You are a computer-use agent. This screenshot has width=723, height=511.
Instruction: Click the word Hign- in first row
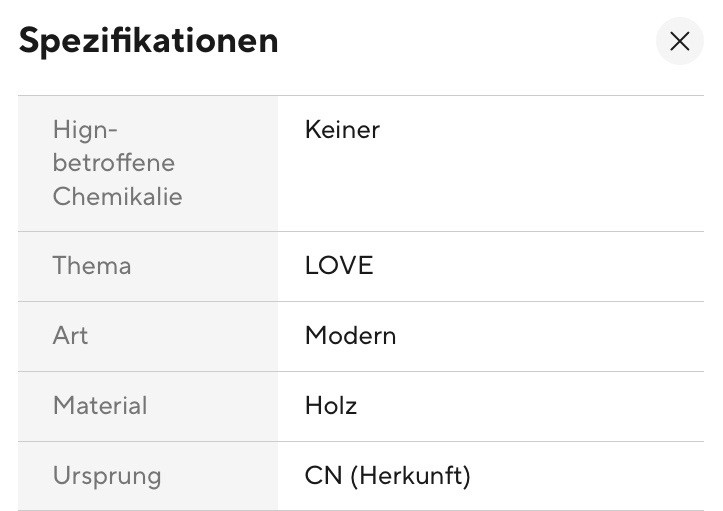[85, 130]
